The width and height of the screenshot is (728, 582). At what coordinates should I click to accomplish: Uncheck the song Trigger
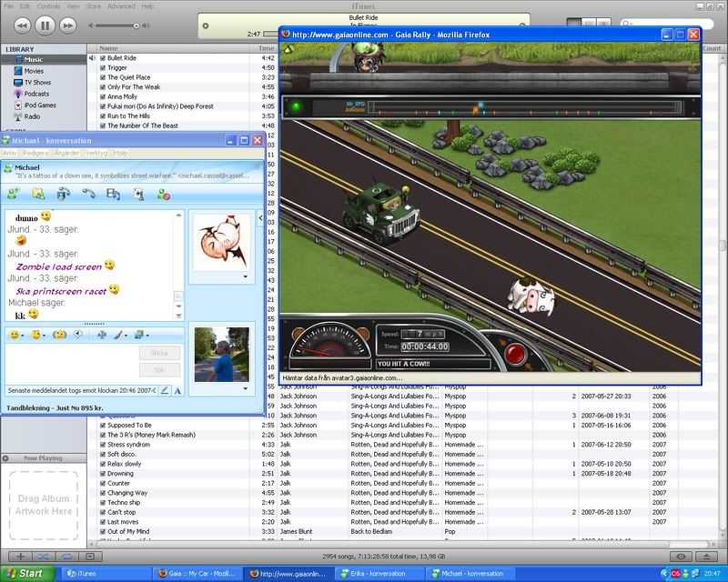point(103,68)
